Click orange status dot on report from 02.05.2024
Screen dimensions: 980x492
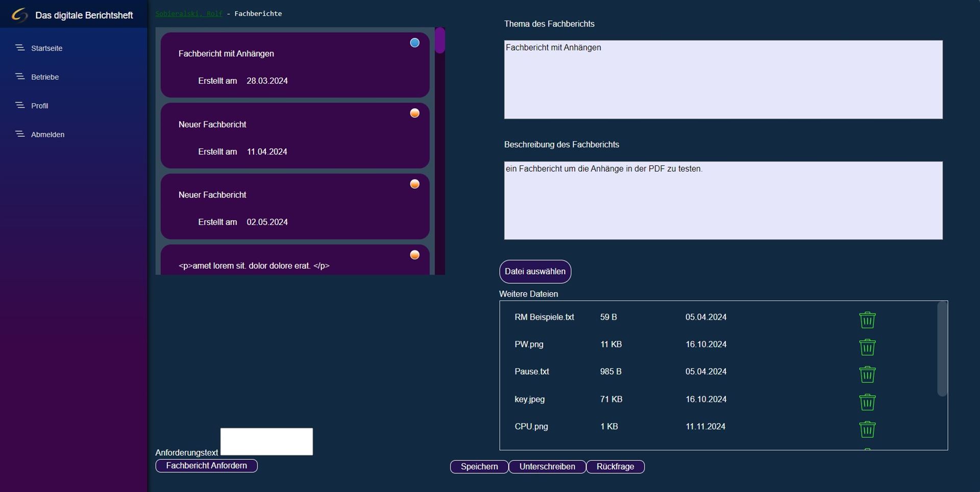(415, 184)
